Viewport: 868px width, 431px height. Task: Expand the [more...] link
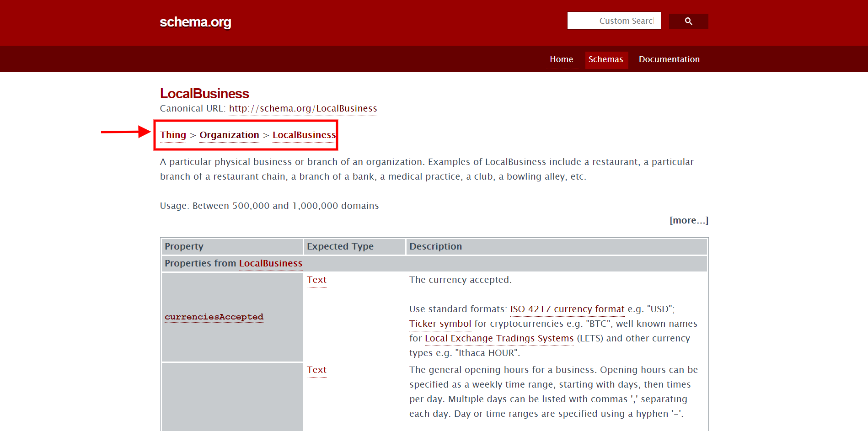(689, 220)
